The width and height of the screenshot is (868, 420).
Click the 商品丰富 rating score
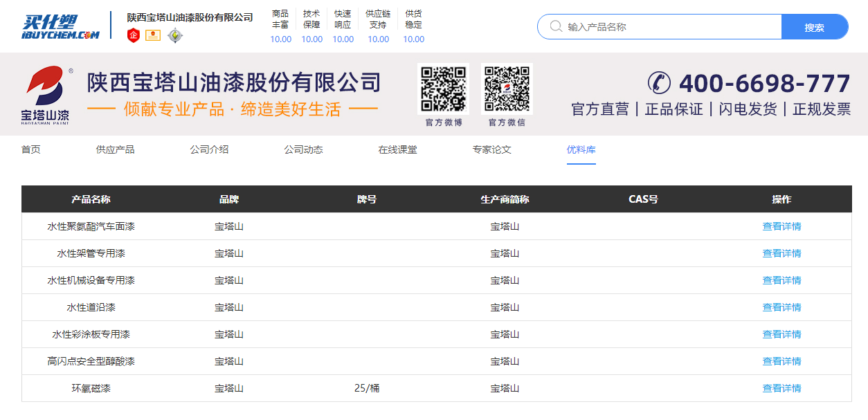point(281,39)
